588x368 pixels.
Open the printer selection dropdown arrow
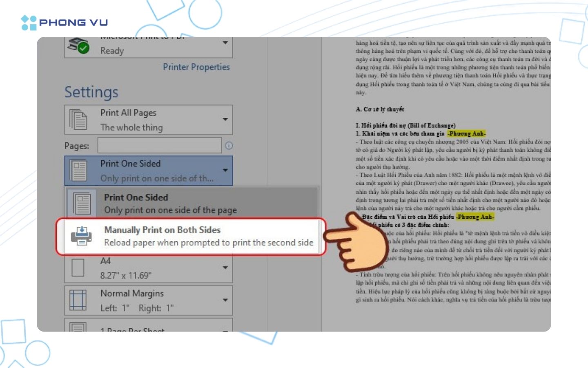pyautogui.click(x=225, y=43)
